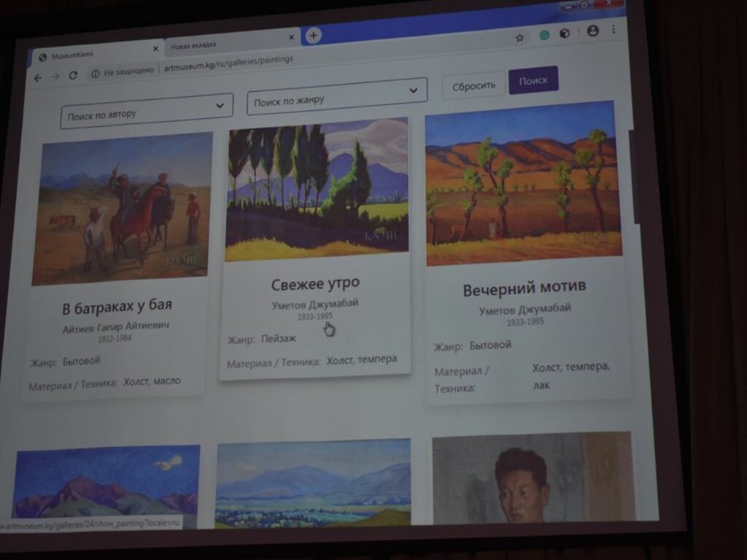Go back with the browser back arrow

pos(38,78)
